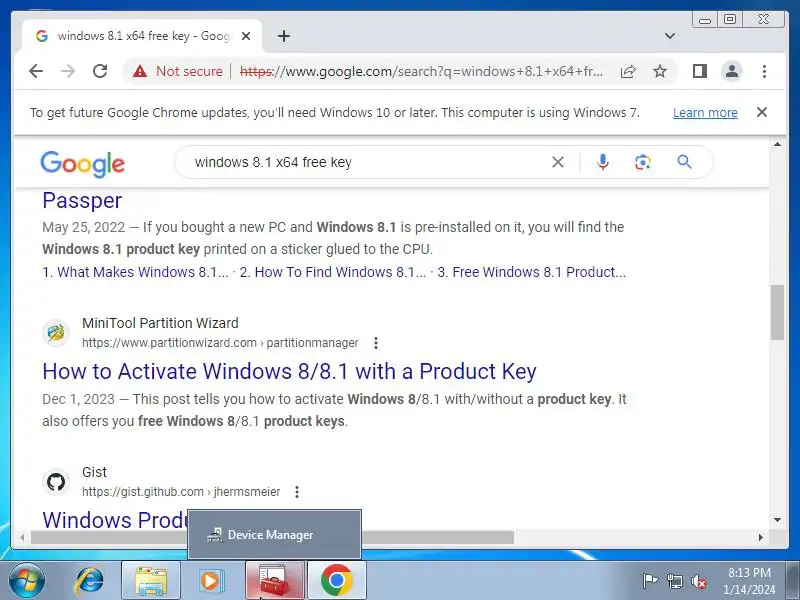This screenshot has height=600, width=800.
Task: Dismiss the Chrome updates notification bar
Action: (762, 112)
